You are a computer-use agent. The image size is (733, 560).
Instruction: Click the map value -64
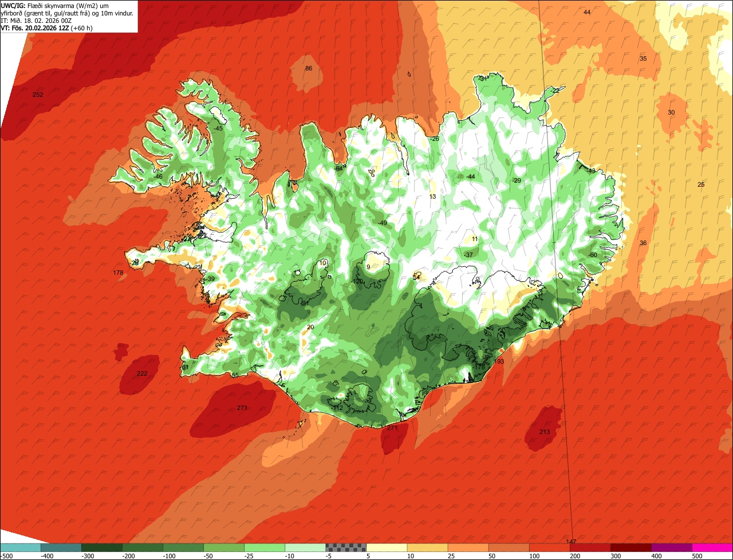(x=338, y=168)
